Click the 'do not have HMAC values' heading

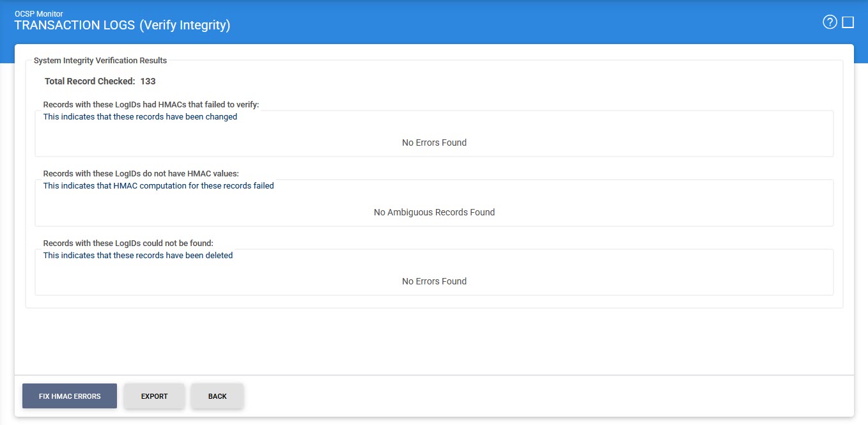tap(141, 173)
